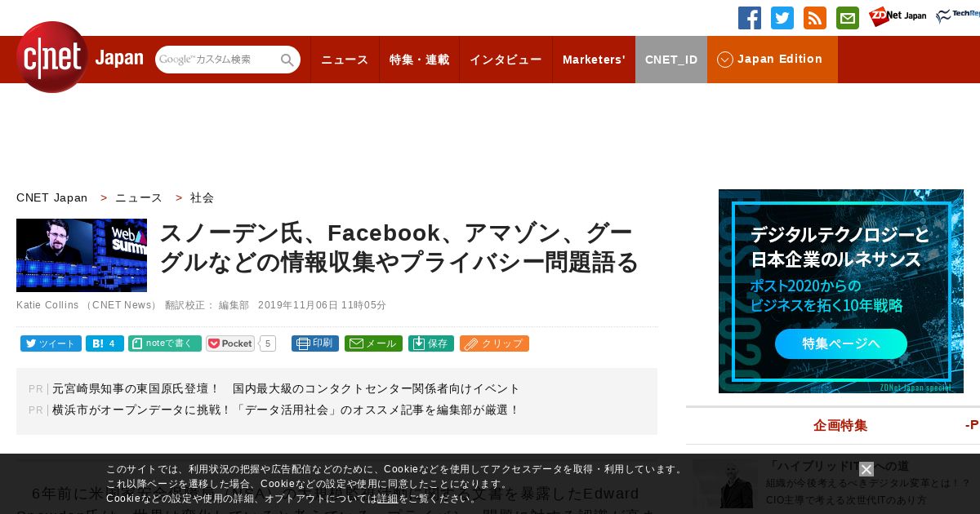Open the デジタルテクノロジー banner ad
Viewport: 980px width, 514px height.
(x=841, y=291)
